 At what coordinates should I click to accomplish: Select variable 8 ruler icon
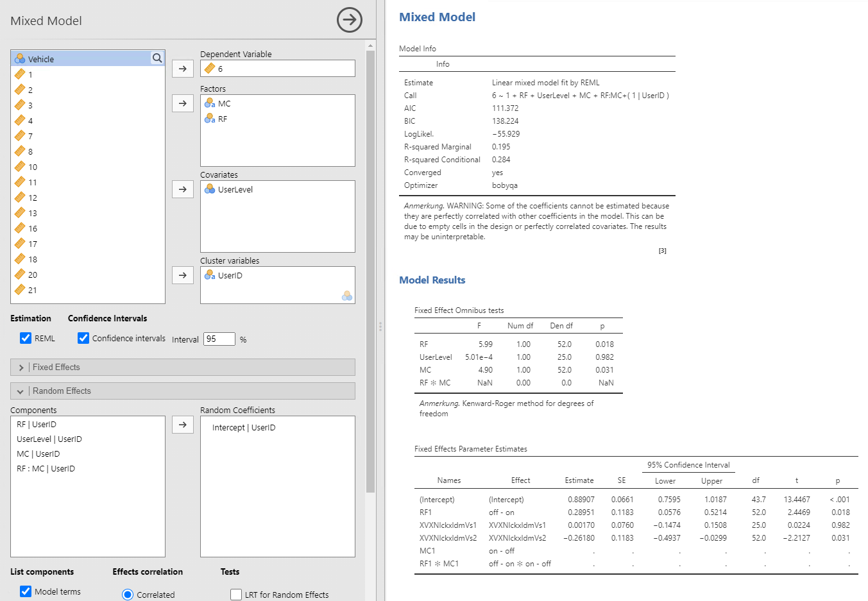[20, 151]
